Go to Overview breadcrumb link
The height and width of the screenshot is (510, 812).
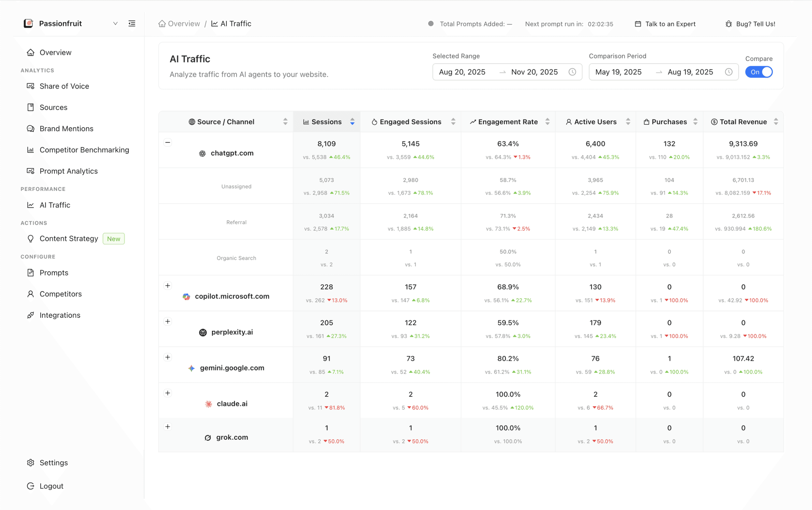pyautogui.click(x=184, y=24)
